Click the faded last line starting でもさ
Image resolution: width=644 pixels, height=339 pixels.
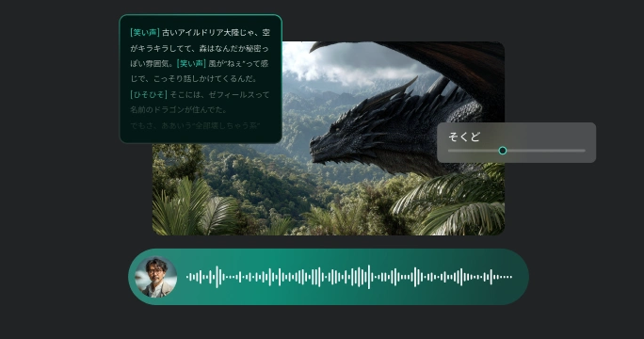click(195, 125)
